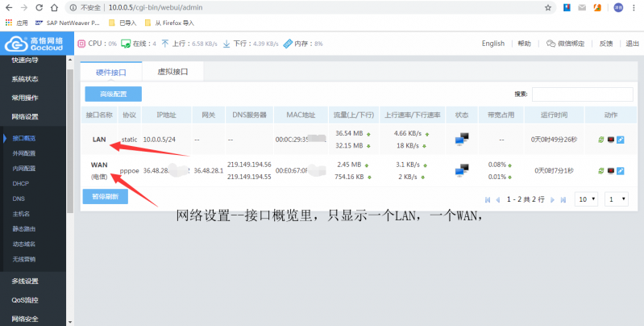Switch to the 硬件接口 tab
This screenshot has height=326, width=644.
111,73
